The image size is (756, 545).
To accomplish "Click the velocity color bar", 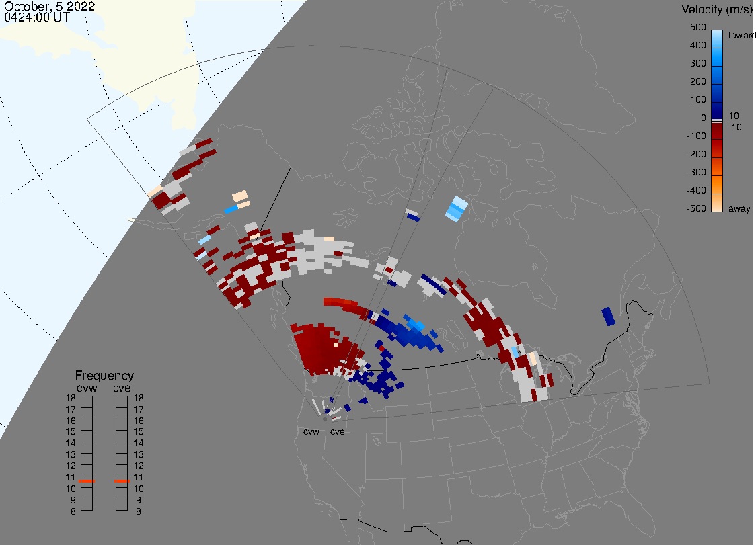I will (x=717, y=120).
